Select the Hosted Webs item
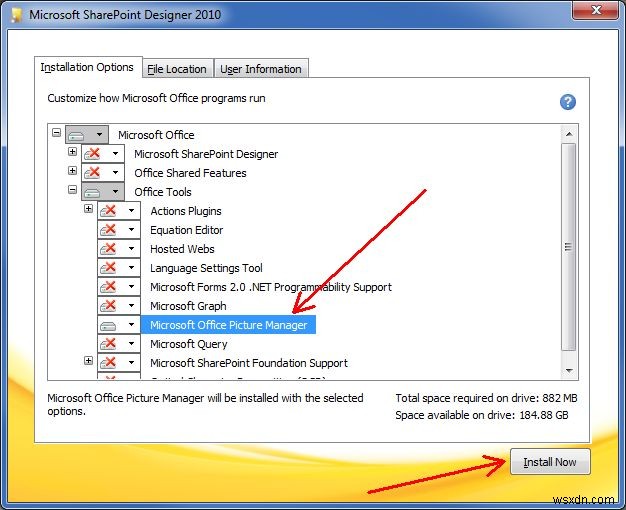 [182, 249]
